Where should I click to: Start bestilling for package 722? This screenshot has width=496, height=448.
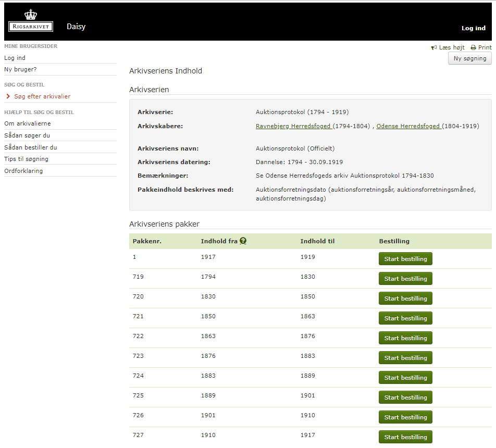[405, 338]
